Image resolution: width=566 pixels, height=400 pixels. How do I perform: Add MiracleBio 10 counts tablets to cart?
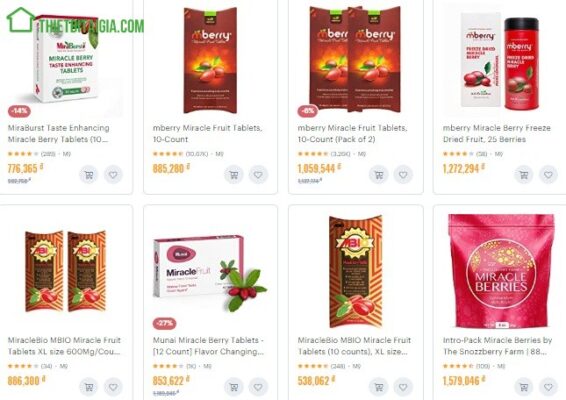pos(379,387)
